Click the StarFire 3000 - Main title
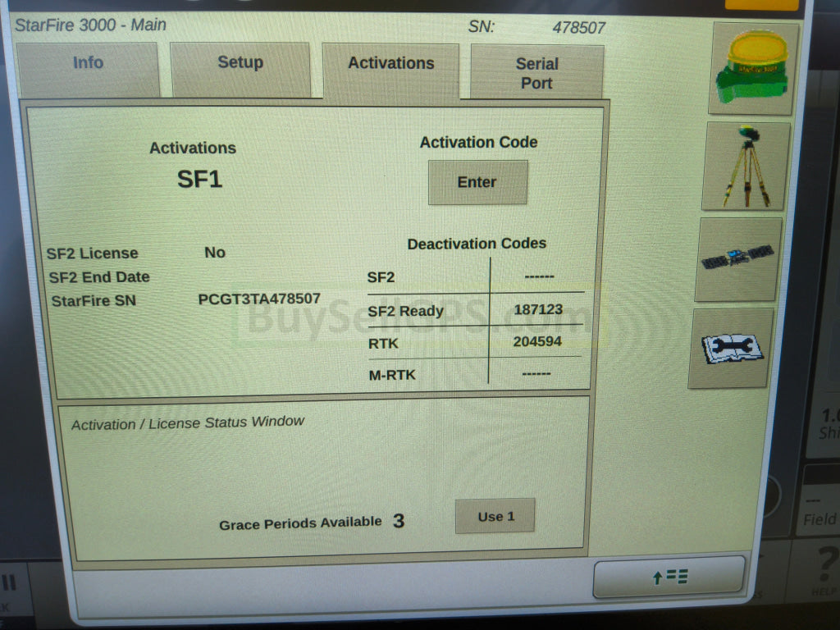This screenshot has width=840, height=630. [90, 25]
